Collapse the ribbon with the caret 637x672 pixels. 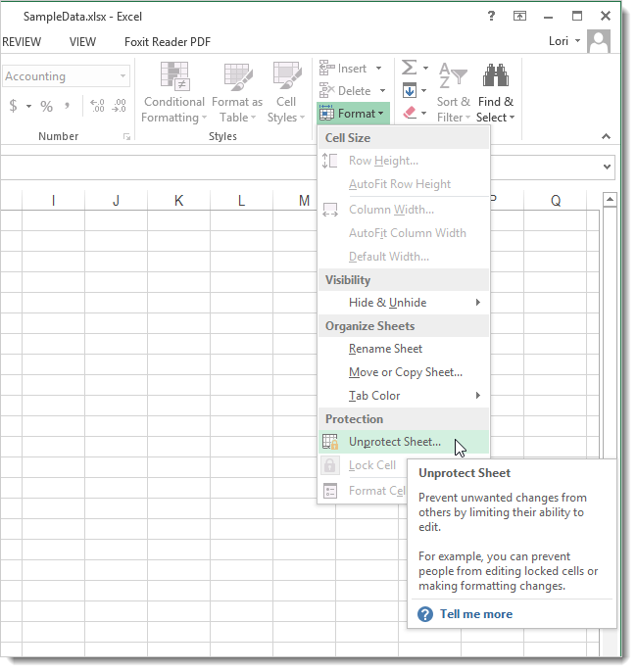(x=606, y=136)
